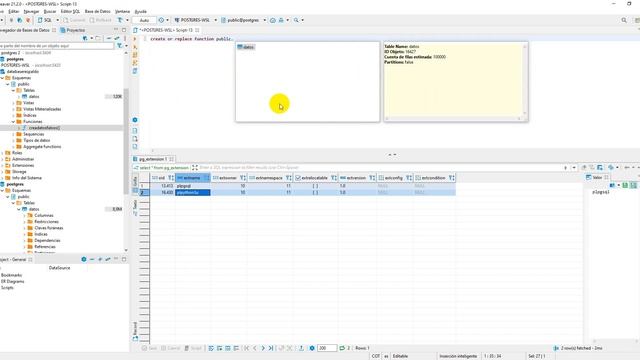Select the Columnas folder under datos
Screen dimensions: 640x360
click(x=44, y=216)
